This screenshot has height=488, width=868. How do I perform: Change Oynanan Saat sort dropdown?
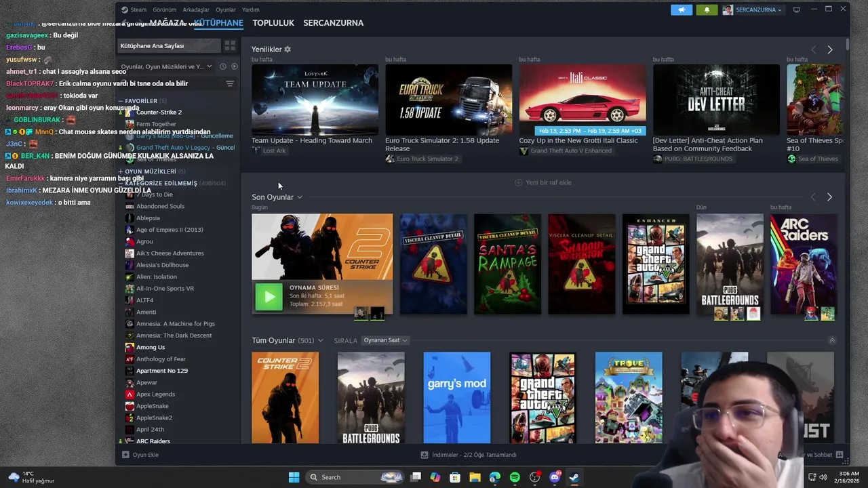click(x=384, y=340)
